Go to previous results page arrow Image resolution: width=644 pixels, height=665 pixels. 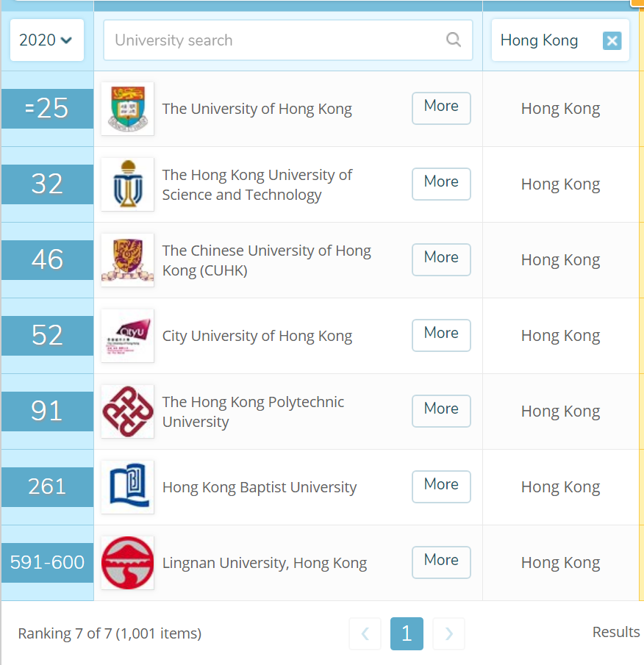365,633
